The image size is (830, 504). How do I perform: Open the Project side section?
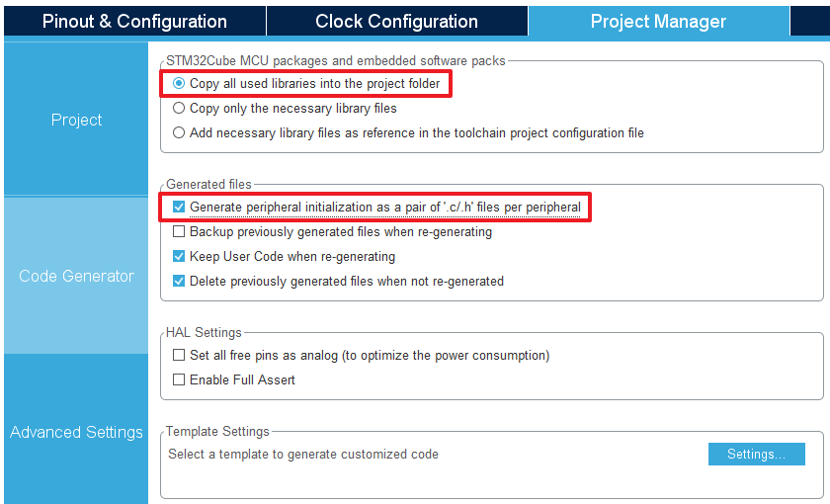pos(76,120)
